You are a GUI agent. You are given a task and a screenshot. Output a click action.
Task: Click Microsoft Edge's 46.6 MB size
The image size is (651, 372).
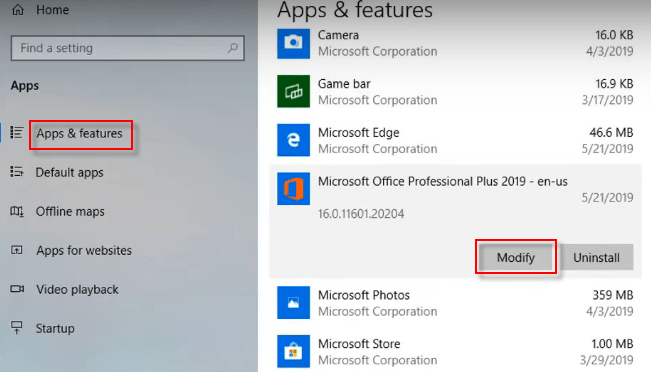pyautogui.click(x=611, y=132)
